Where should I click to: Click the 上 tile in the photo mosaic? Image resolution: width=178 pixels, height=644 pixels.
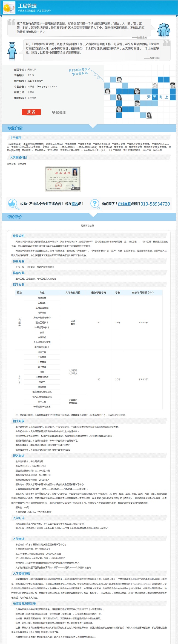(x=166, y=97)
